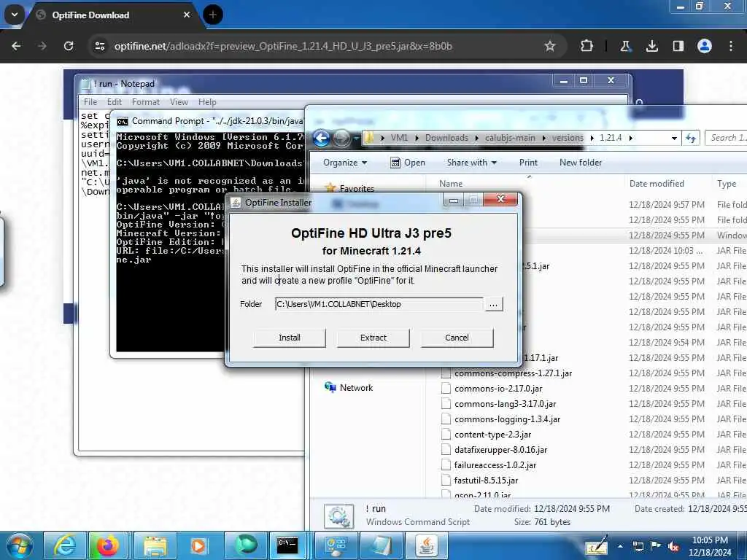The width and height of the screenshot is (747, 560).
Task: Click Install in OptiFine Installer
Action: pos(289,338)
